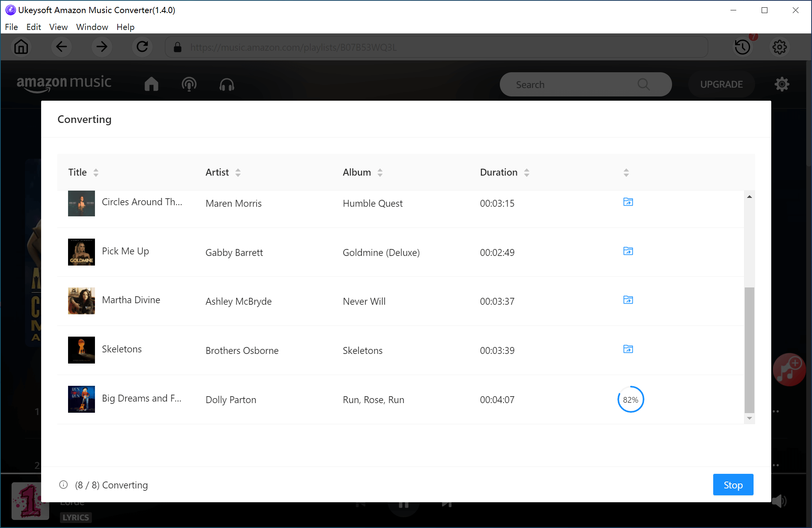Click the headphones icon in Amazon Music
Screen dimensions: 812x528
[226, 84]
